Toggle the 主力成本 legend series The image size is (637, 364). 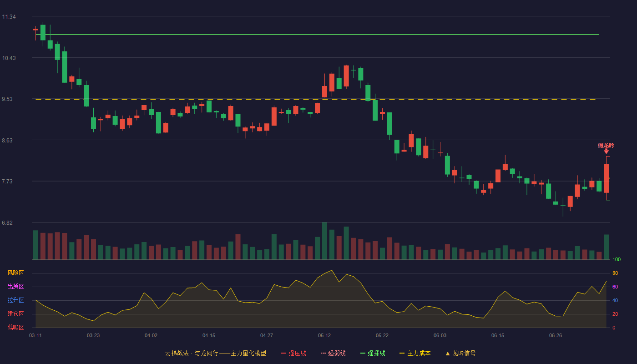415,353
